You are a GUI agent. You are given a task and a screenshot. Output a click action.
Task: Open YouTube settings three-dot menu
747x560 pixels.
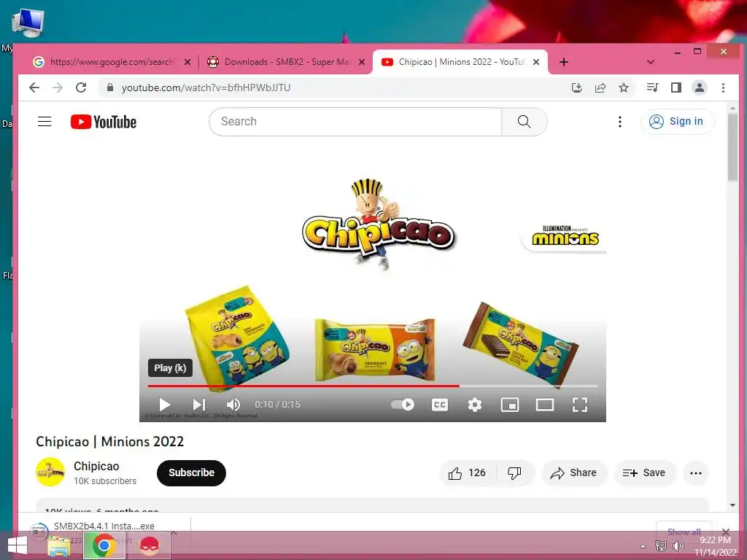pos(620,122)
